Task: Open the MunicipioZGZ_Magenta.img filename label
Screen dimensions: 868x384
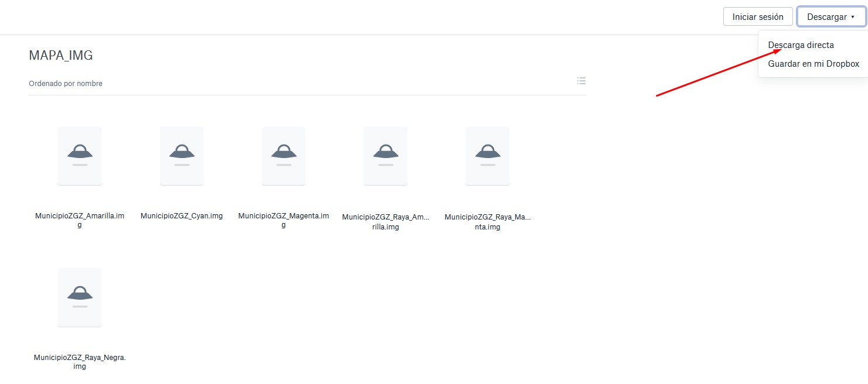Action: pos(284,220)
